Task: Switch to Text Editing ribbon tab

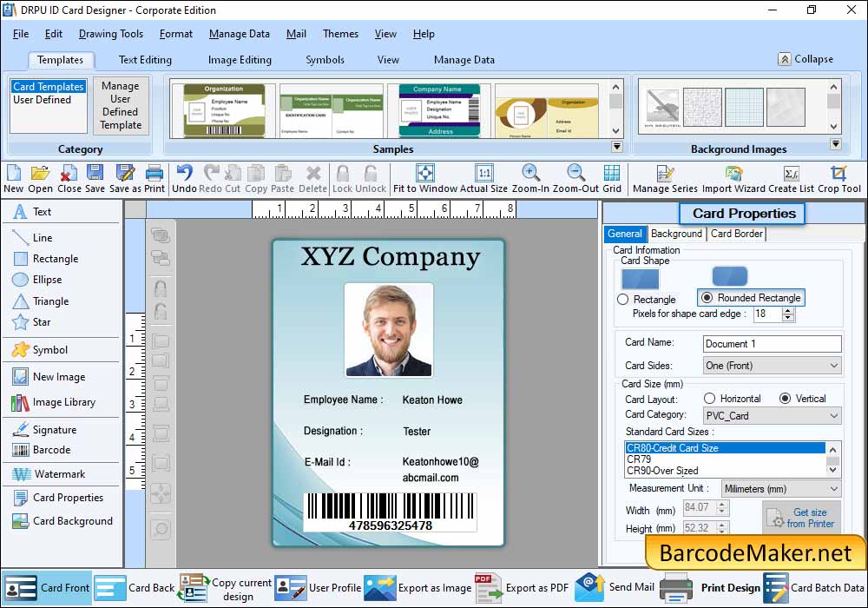Action: pos(145,60)
